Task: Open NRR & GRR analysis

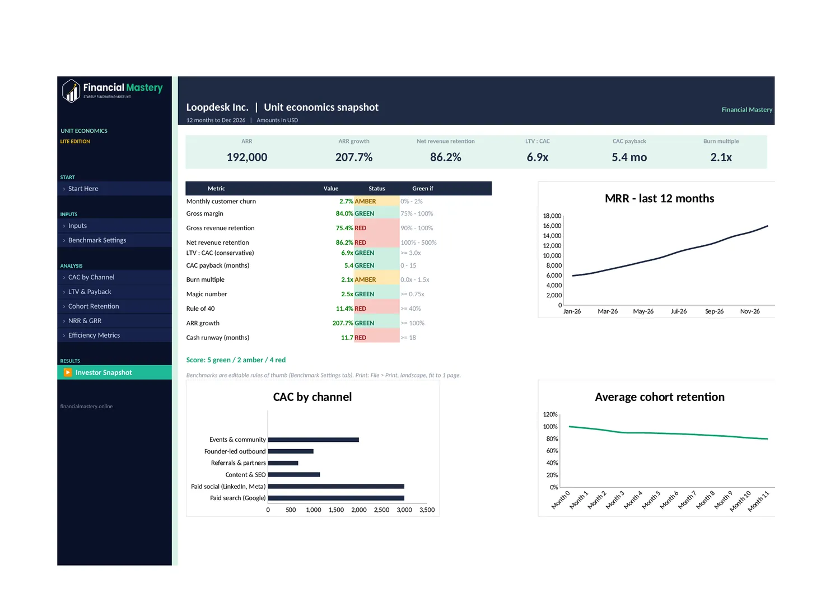Action: tap(114, 321)
